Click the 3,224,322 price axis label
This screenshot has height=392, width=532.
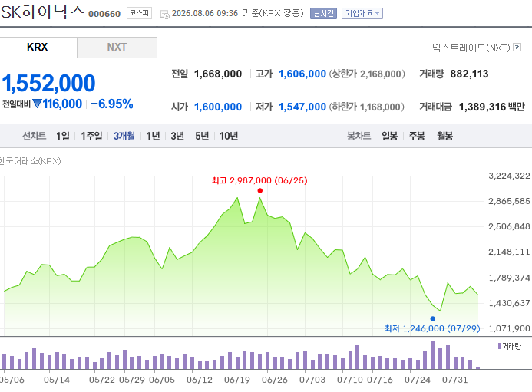pos(509,176)
